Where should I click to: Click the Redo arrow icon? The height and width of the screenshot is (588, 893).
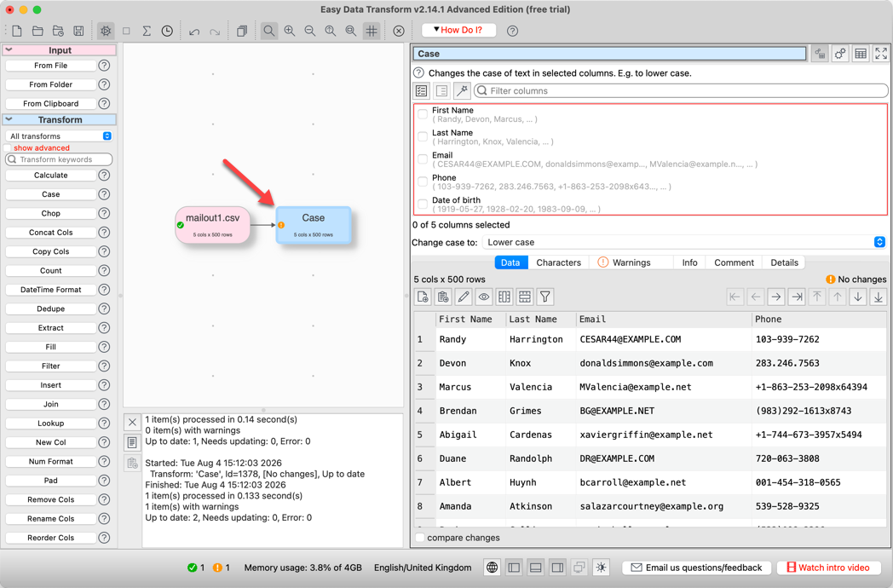tap(215, 32)
